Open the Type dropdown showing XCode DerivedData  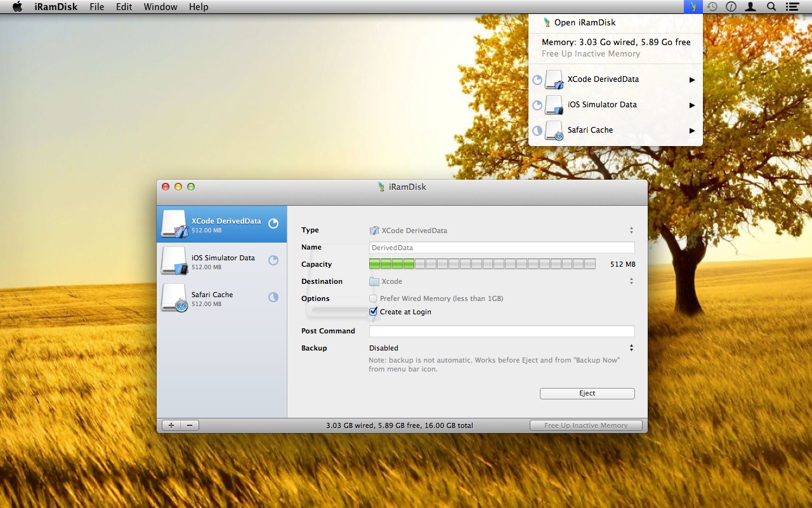coord(501,231)
